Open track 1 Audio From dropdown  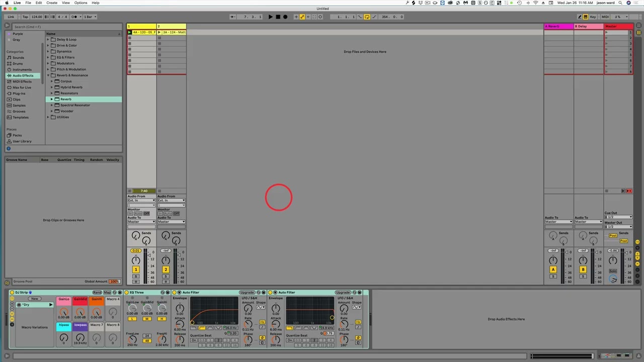(x=141, y=201)
